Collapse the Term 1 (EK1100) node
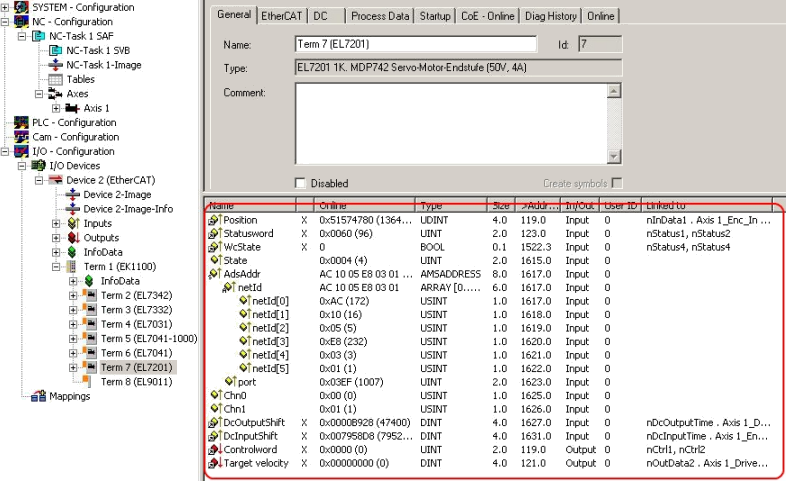786x481 pixels. point(56,267)
